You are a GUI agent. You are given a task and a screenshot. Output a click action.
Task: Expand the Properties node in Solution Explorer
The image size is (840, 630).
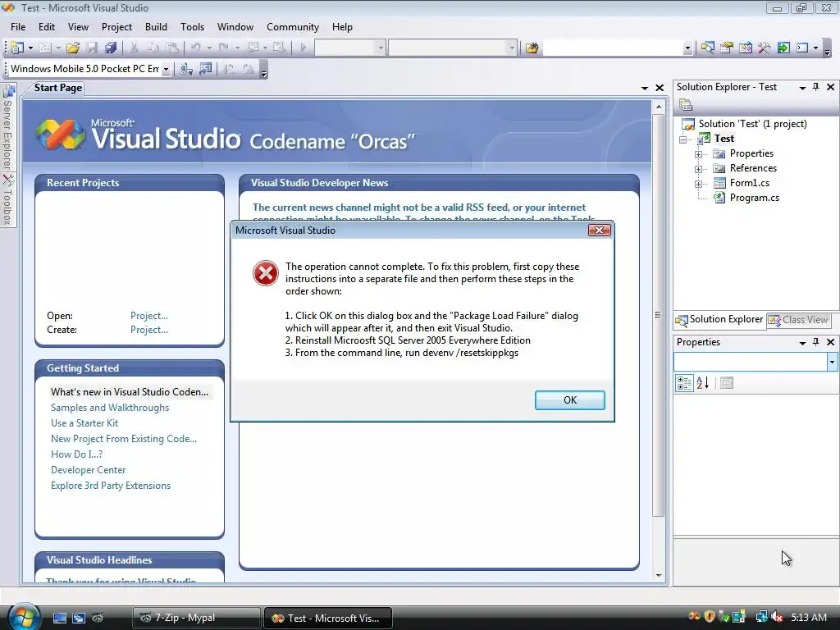(x=699, y=154)
